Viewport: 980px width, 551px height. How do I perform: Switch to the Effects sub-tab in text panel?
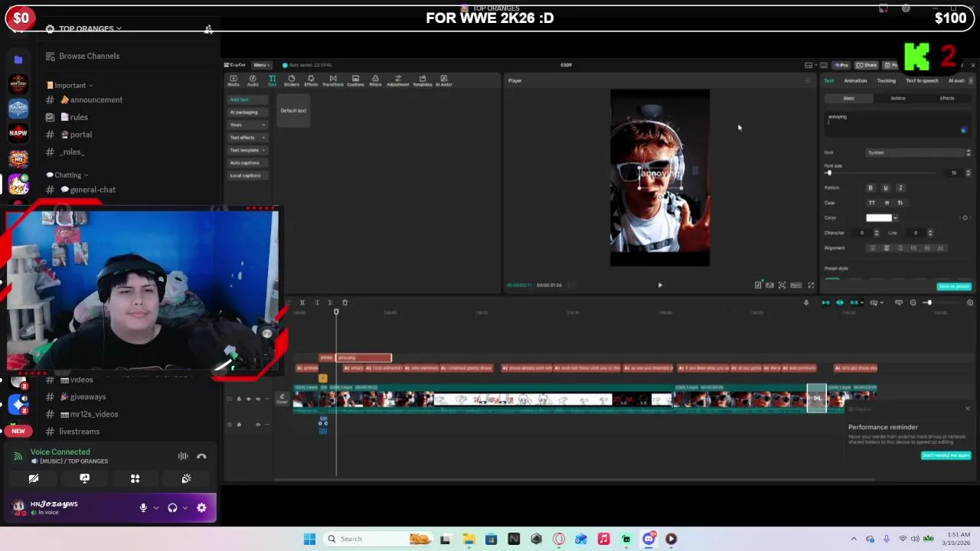[x=947, y=98]
